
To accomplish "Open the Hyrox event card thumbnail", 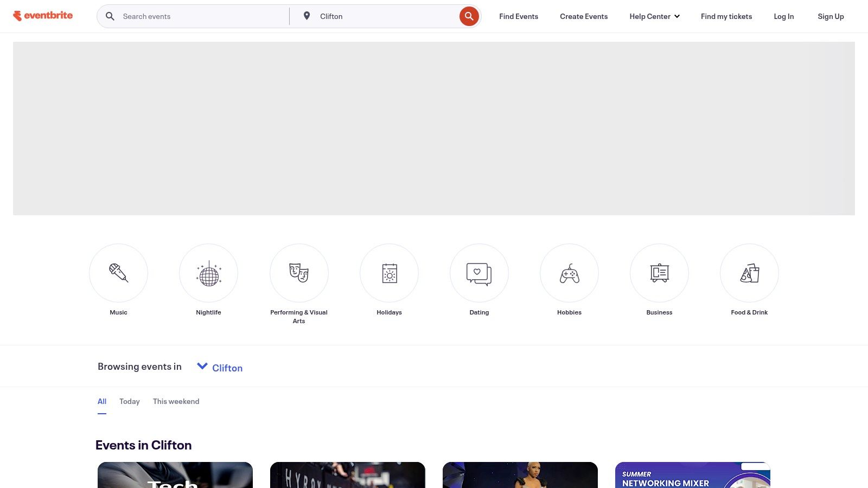I will 348,475.
